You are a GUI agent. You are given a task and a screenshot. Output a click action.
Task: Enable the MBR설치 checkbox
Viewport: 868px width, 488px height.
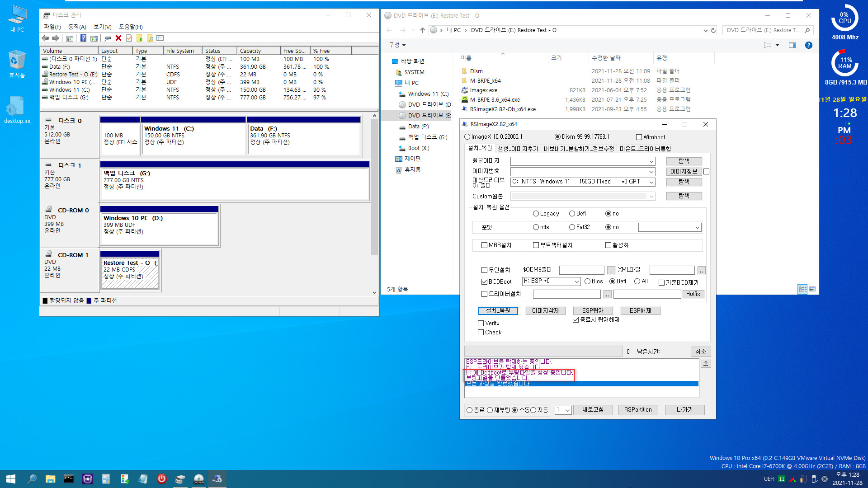coord(484,245)
